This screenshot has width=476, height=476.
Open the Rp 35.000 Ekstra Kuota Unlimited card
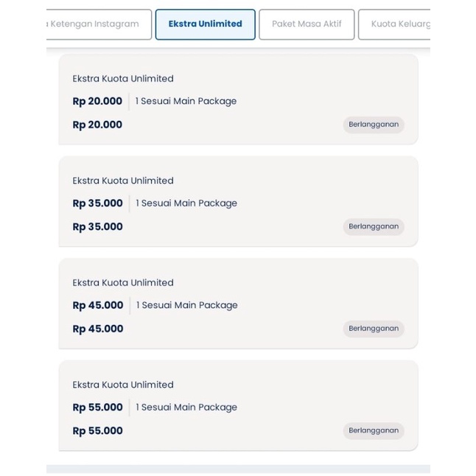pos(238,201)
